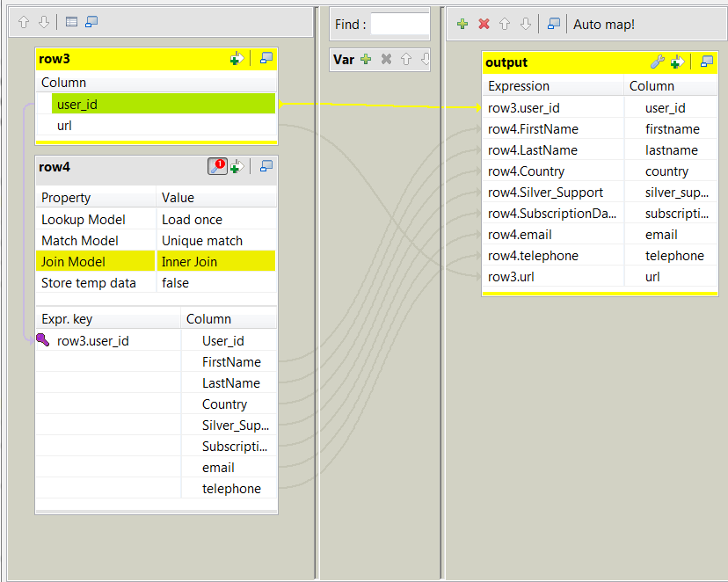728x582 pixels.
Task: Open the Join Model dropdown showing Inner Join
Action: pyautogui.click(x=216, y=261)
